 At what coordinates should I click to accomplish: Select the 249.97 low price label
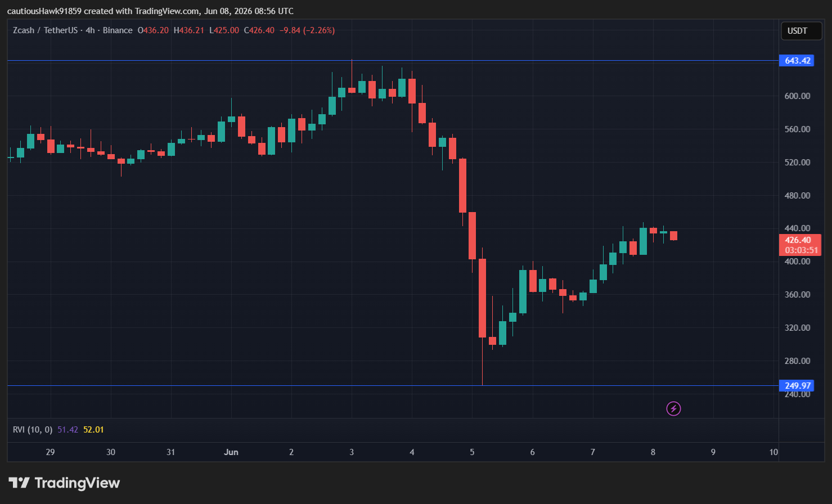click(x=797, y=386)
